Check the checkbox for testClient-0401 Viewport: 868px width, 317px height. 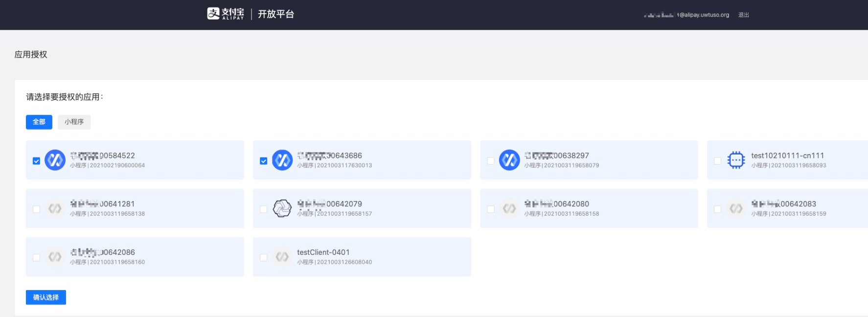(x=263, y=258)
